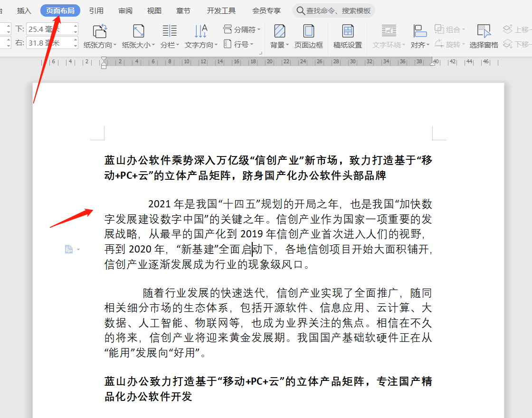Click the 分栏 columns icon
532x418 pixels.
[170, 31]
